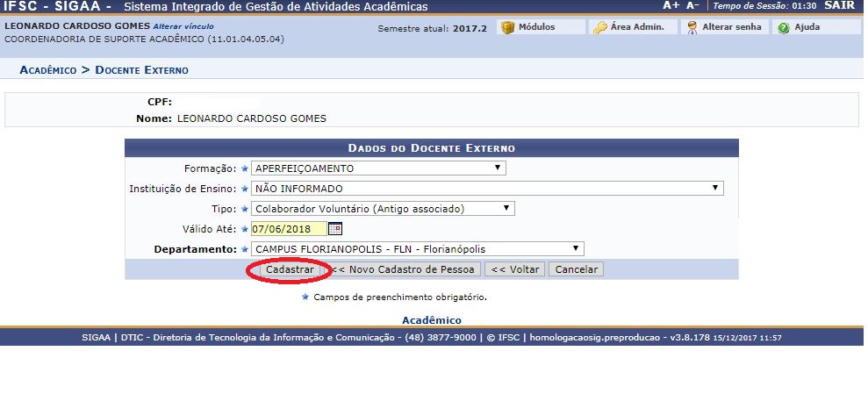The width and height of the screenshot is (868, 401).
Task: Open the Formação dropdown
Action: pos(378,168)
